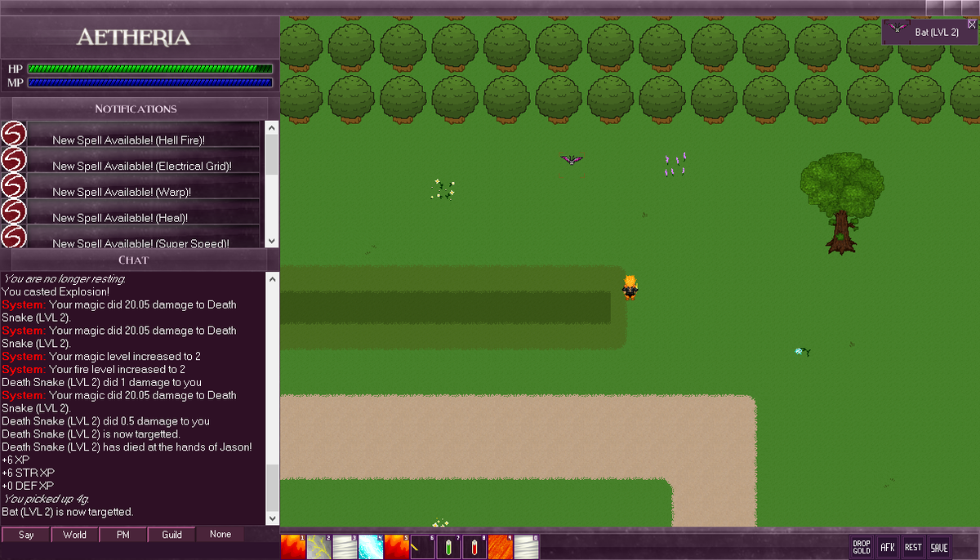The image size is (980, 560).
Task: Toggle AFK mode
Action: click(888, 547)
